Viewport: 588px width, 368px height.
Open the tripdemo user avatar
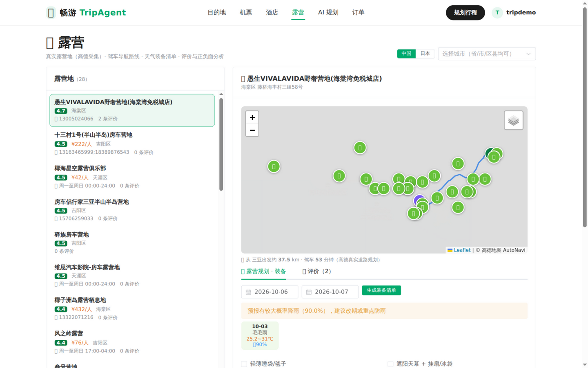(497, 13)
